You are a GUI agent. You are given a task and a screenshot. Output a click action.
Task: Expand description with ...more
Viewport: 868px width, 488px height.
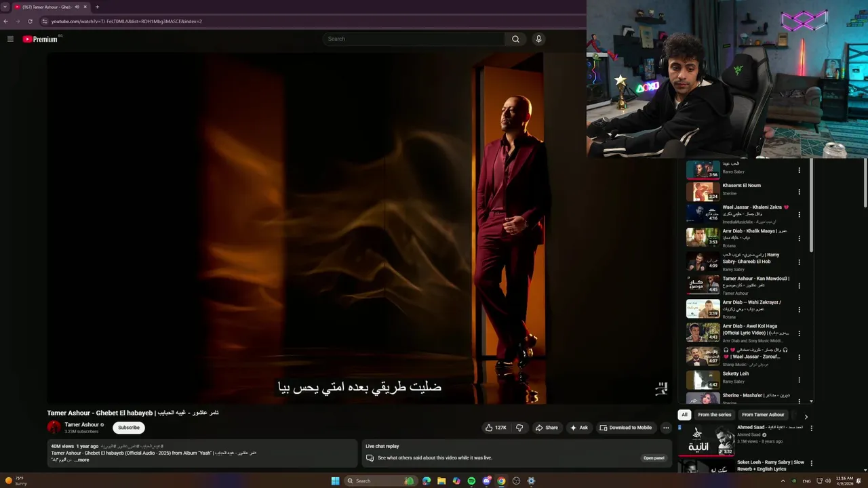(x=81, y=460)
